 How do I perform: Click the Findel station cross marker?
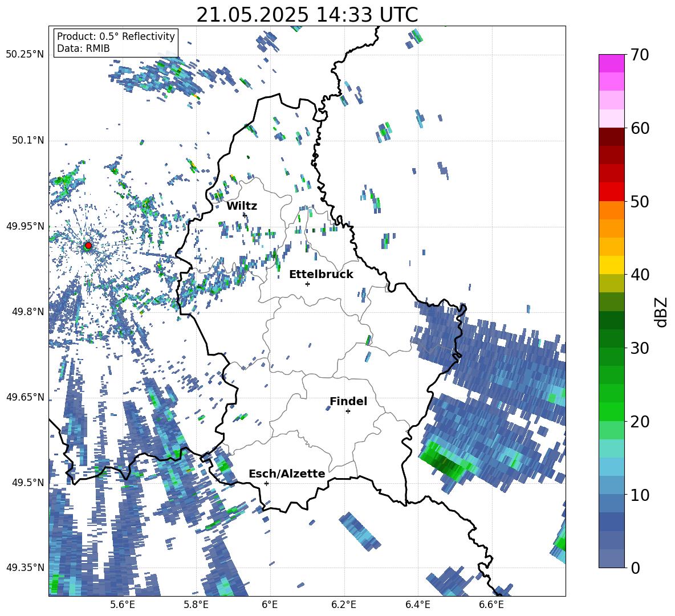click(348, 411)
